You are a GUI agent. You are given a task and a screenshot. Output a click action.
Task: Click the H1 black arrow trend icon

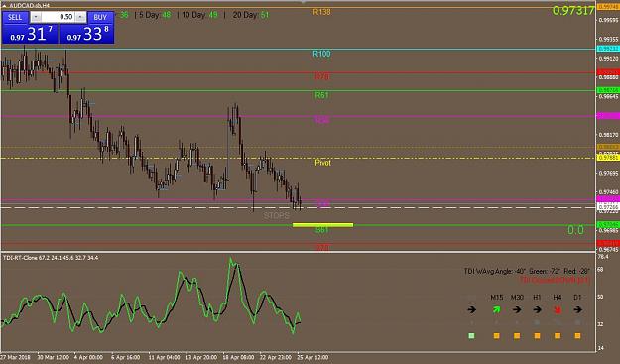click(537, 309)
